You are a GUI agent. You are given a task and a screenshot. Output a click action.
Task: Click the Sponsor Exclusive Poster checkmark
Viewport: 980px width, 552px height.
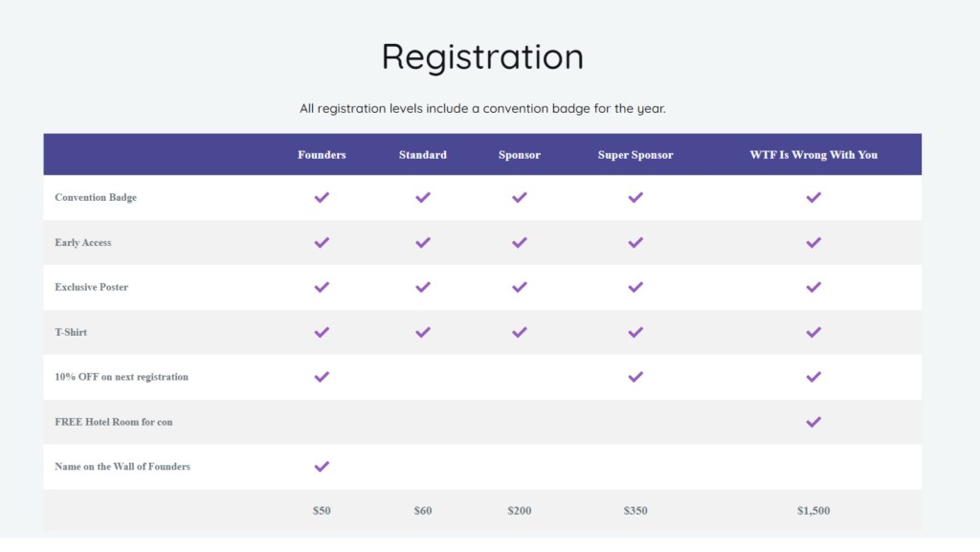tap(520, 287)
